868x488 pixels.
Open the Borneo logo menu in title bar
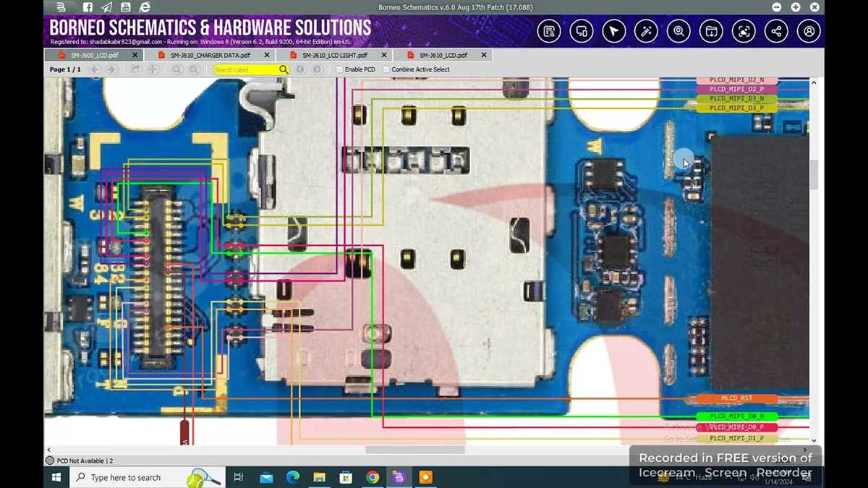tap(61, 7)
